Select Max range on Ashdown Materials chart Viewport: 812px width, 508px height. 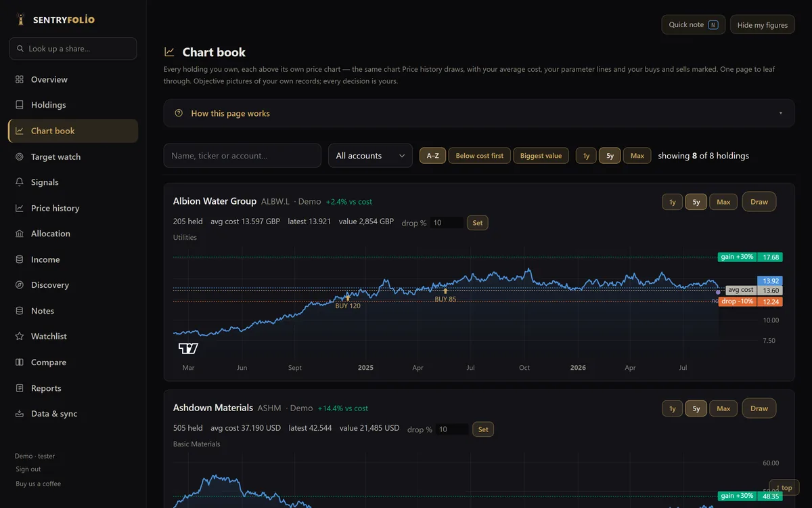point(723,408)
